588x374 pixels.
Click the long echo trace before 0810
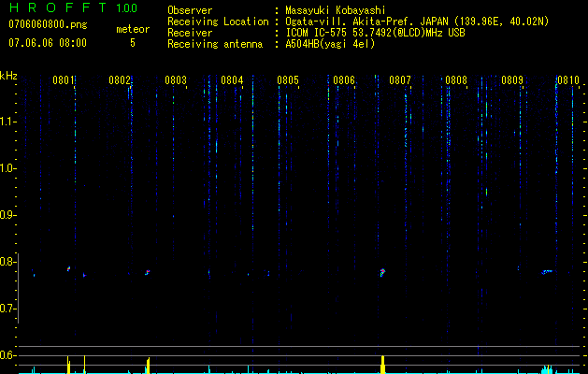click(x=548, y=271)
